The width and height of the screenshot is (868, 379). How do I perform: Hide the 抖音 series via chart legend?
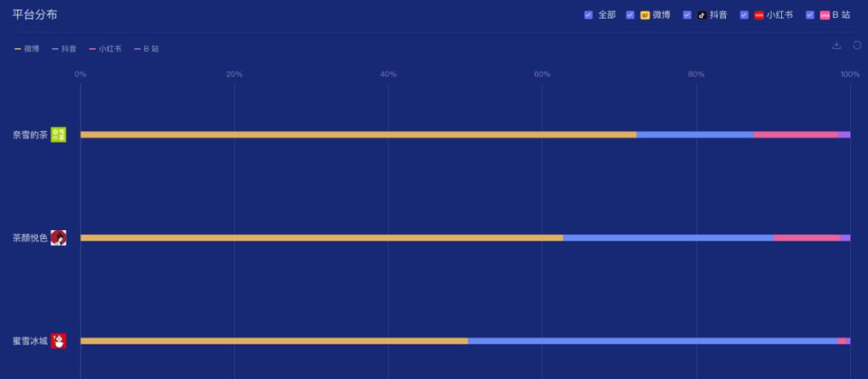[x=64, y=49]
